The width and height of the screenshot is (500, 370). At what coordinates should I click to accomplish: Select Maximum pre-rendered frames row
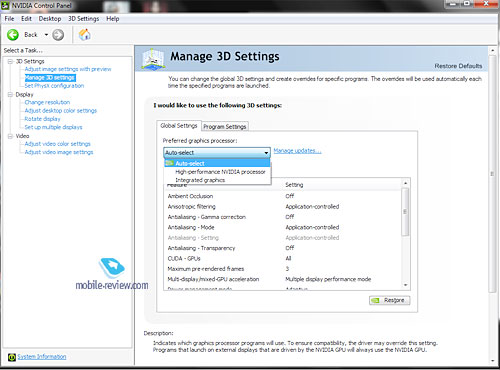283,268
